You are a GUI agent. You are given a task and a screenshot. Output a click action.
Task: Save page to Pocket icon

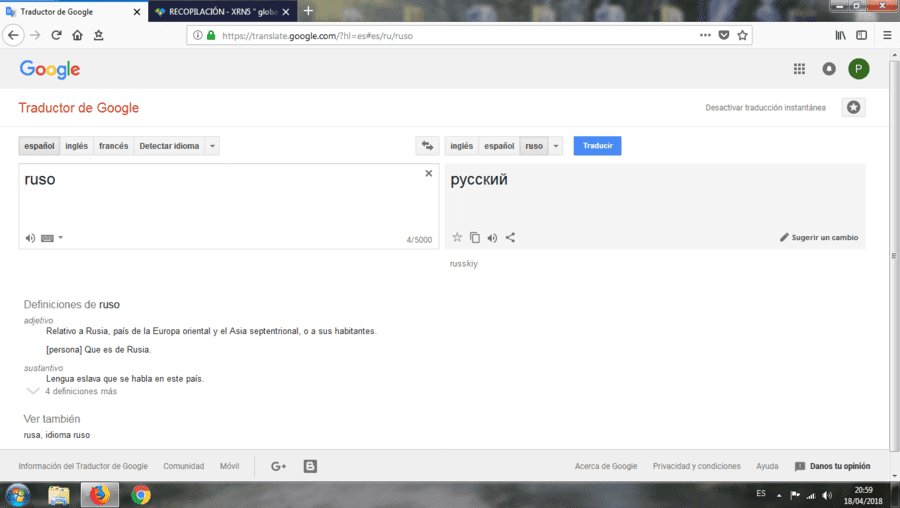coord(724,36)
